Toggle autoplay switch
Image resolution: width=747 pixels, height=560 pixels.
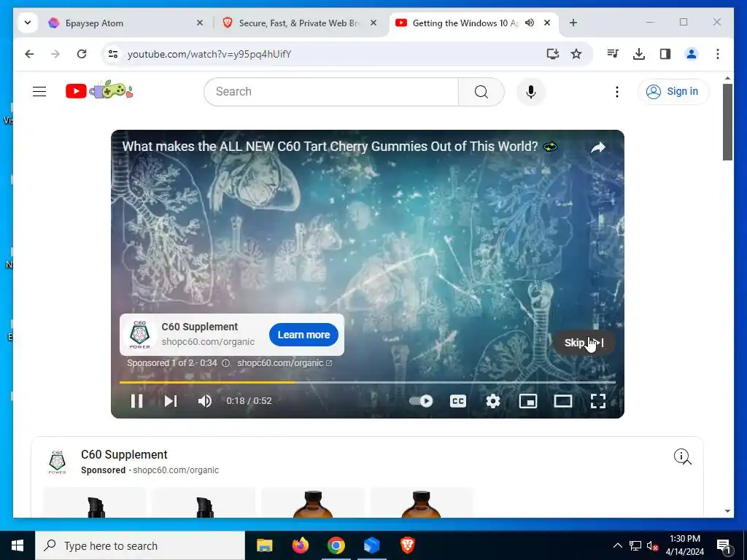tap(421, 401)
